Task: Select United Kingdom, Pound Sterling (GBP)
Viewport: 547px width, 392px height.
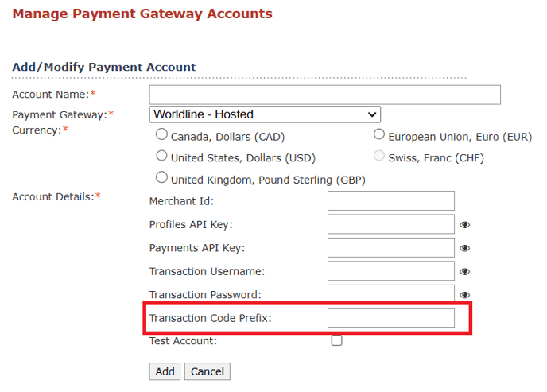Action: 161,177
